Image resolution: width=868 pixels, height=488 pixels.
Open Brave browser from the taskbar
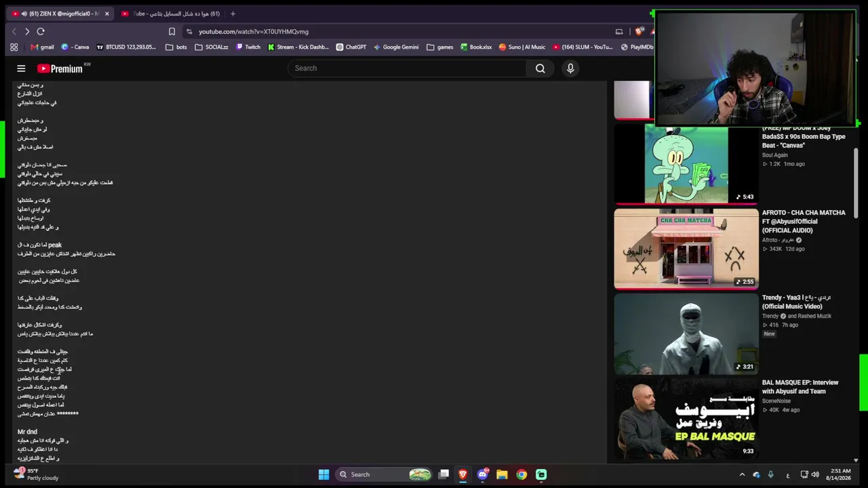pos(463,474)
